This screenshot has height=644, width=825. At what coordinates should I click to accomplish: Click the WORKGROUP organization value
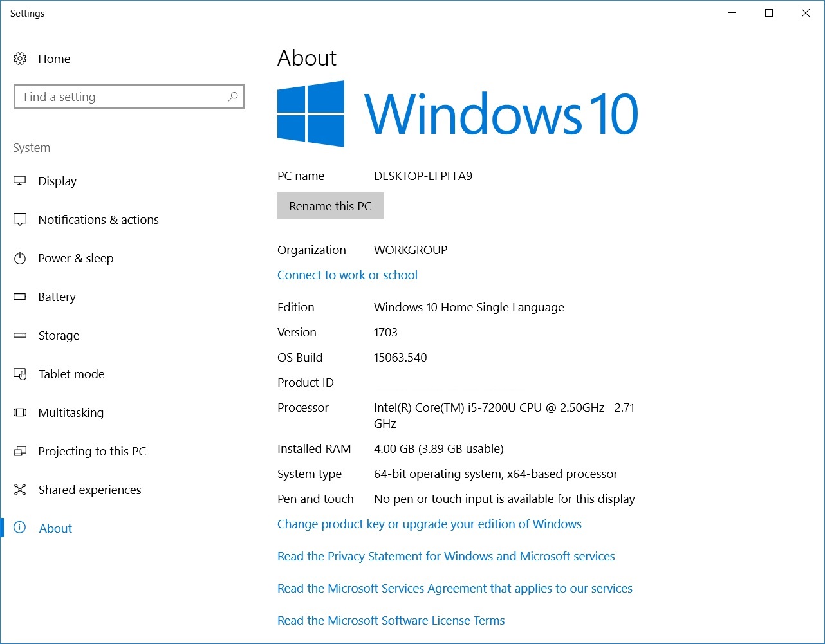pos(411,250)
